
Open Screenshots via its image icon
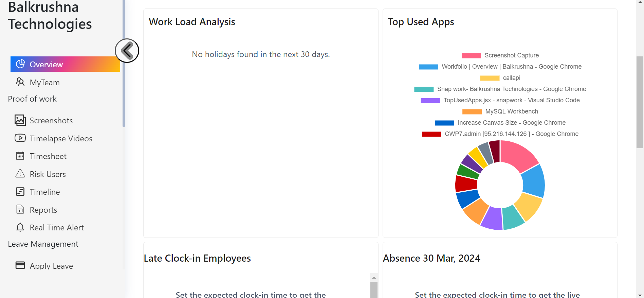coord(20,120)
